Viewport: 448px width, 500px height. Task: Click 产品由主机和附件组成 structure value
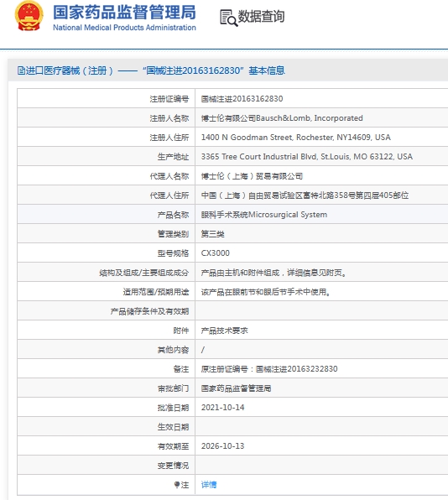pos(274,273)
